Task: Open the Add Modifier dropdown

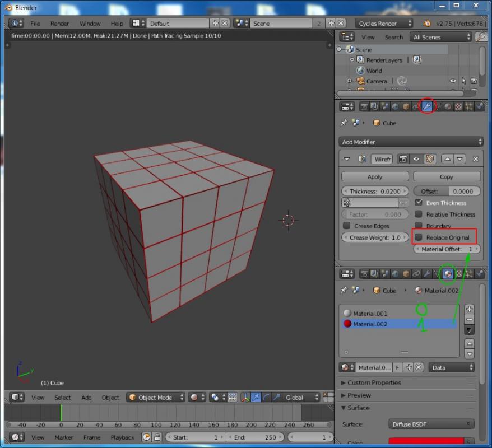Action: [x=410, y=142]
